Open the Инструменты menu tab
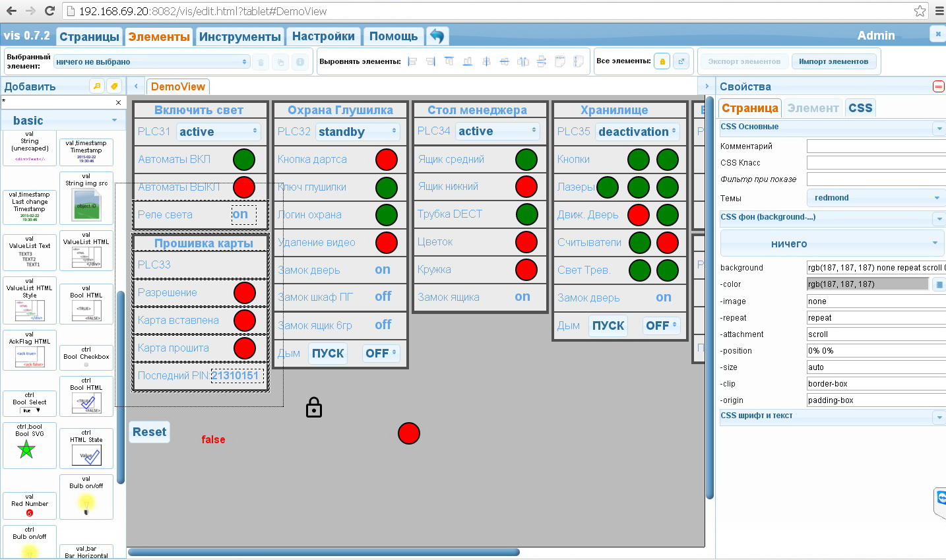Screen dimensions: 946x560 point(240,36)
